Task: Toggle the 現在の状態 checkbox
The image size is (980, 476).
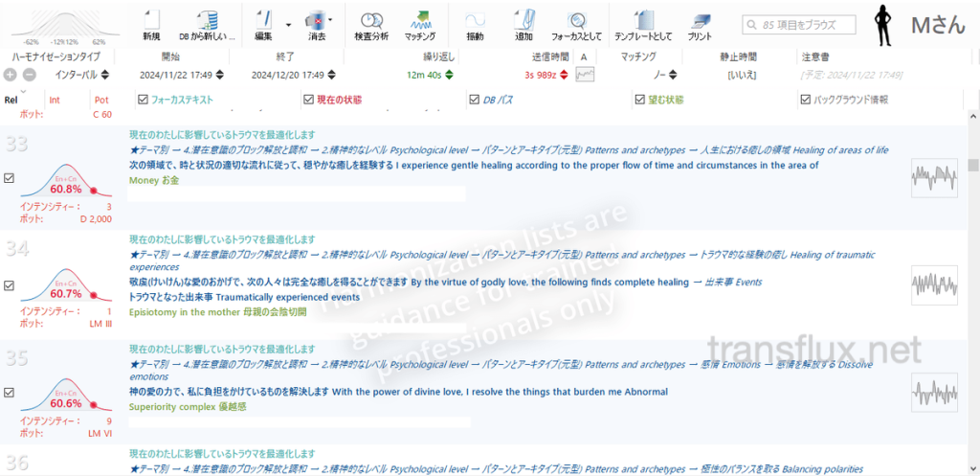Action: pos(308,100)
